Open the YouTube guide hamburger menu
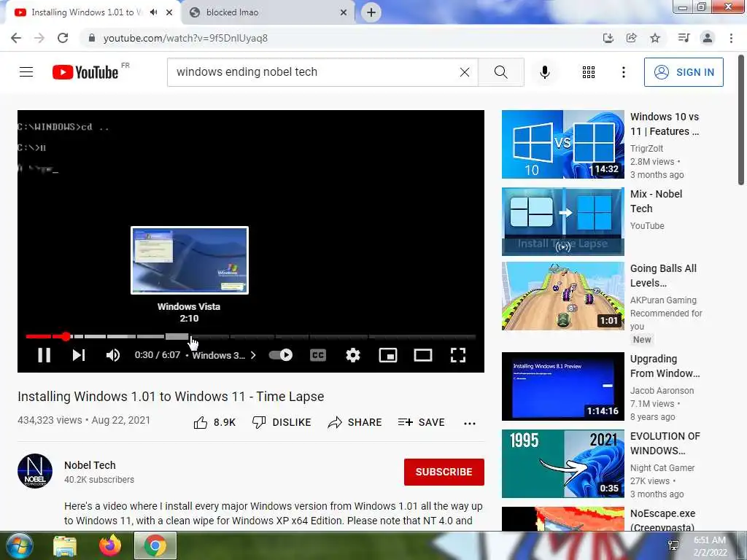747x560 pixels. pyautogui.click(x=26, y=72)
